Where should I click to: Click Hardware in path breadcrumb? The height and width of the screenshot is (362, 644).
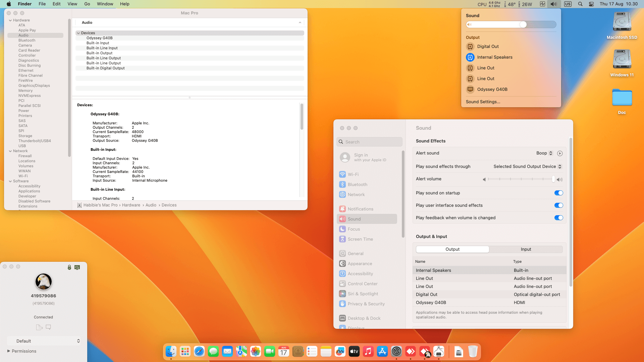[131, 205]
